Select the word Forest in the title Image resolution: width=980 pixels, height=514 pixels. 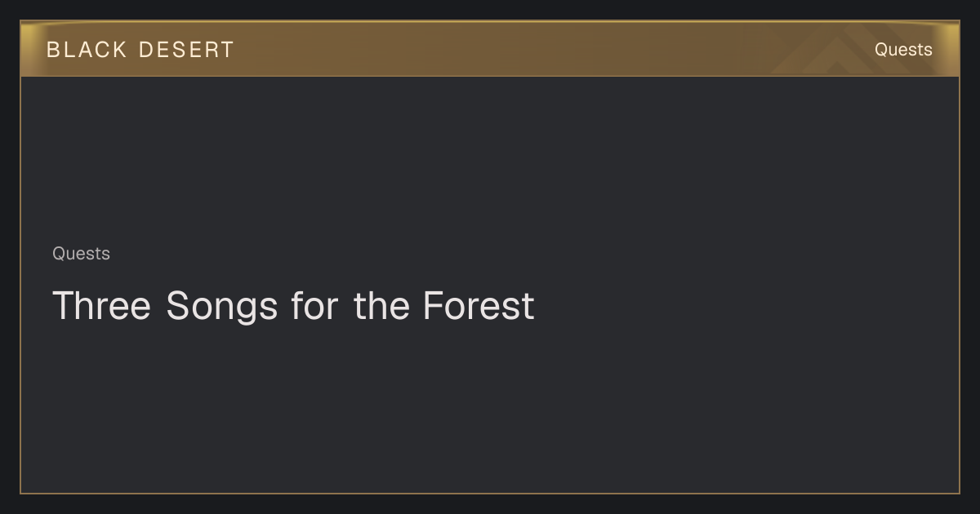[x=479, y=306]
